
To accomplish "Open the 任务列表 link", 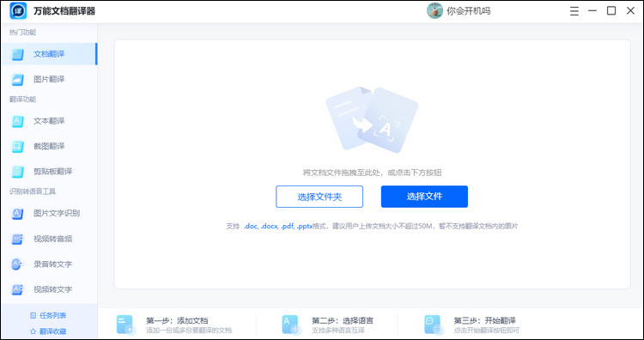I will point(53,315).
